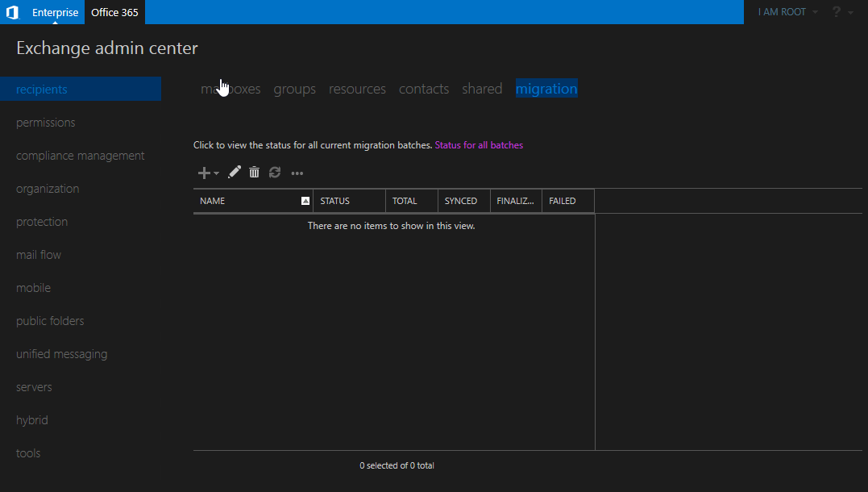
Task: Click the sort arrow in NAME column
Action: pyautogui.click(x=305, y=201)
